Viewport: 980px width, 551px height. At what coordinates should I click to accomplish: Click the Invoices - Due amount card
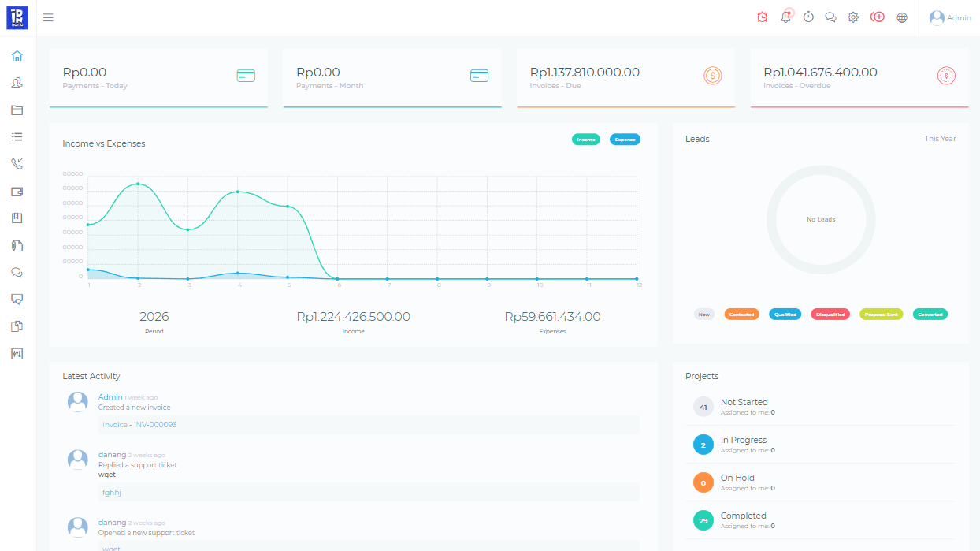(x=625, y=77)
